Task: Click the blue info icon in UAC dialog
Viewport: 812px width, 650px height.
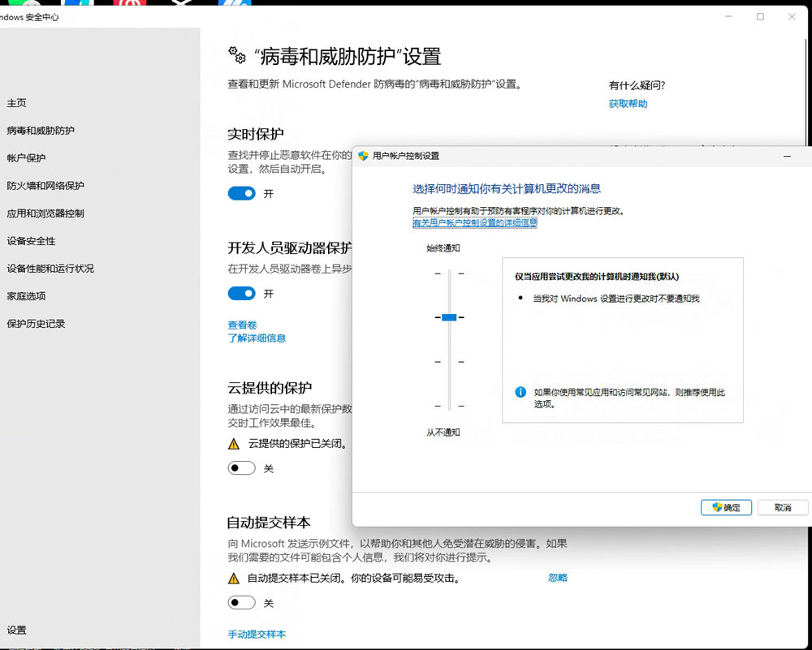Action: [520, 392]
